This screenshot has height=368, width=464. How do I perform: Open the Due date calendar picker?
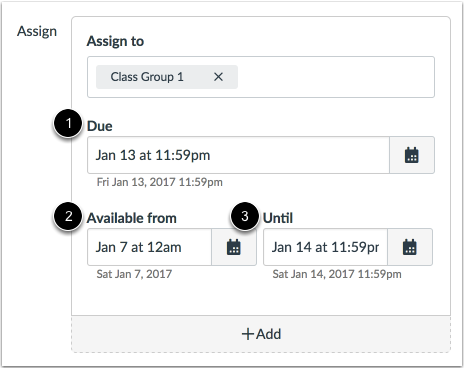click(x=412, y=155)
